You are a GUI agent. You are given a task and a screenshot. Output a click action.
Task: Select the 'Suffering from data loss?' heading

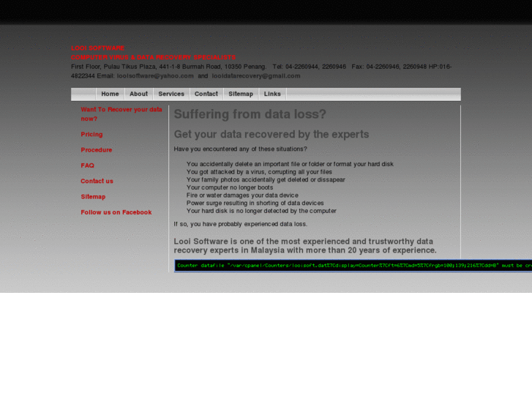click(x=250, y=114)
